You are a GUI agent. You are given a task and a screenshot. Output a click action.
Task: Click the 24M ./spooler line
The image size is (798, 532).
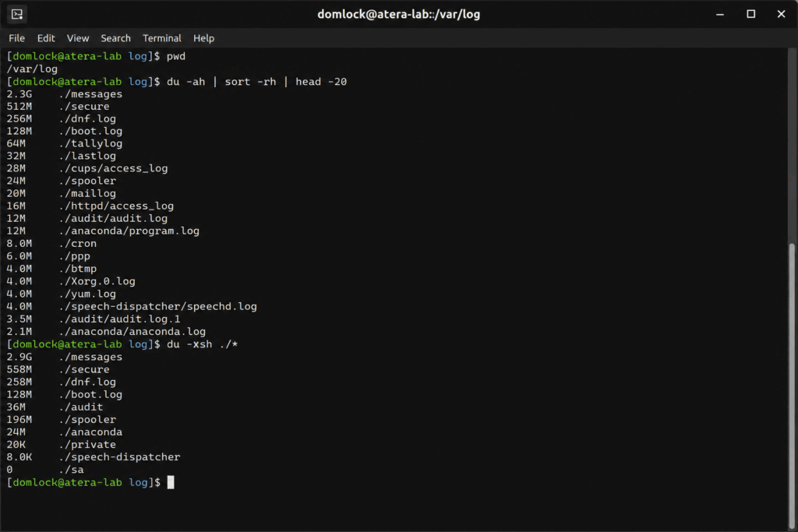[61, 181]
